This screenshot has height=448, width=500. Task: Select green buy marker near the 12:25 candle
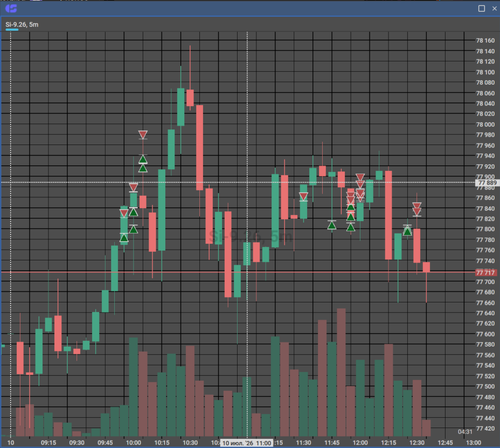coord(407,231)
